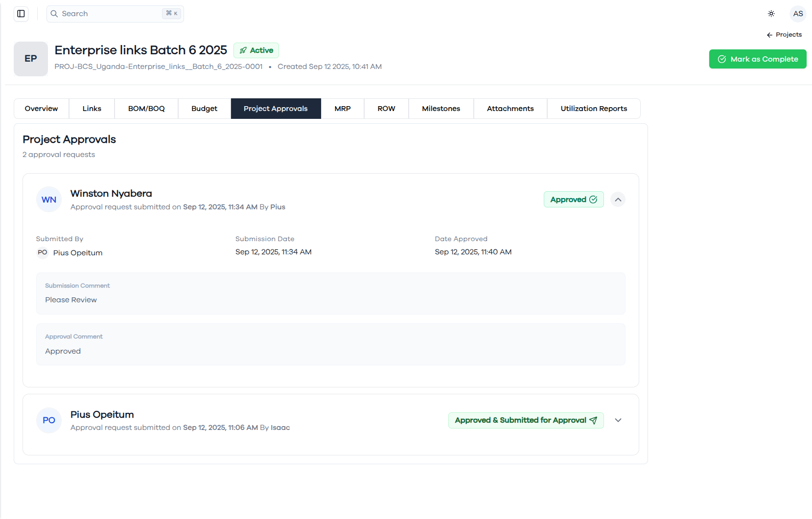Image resolution: width=812 pixels, height=519 pixels.
Task: Click the EP project avatar
Action: point(31,59)
